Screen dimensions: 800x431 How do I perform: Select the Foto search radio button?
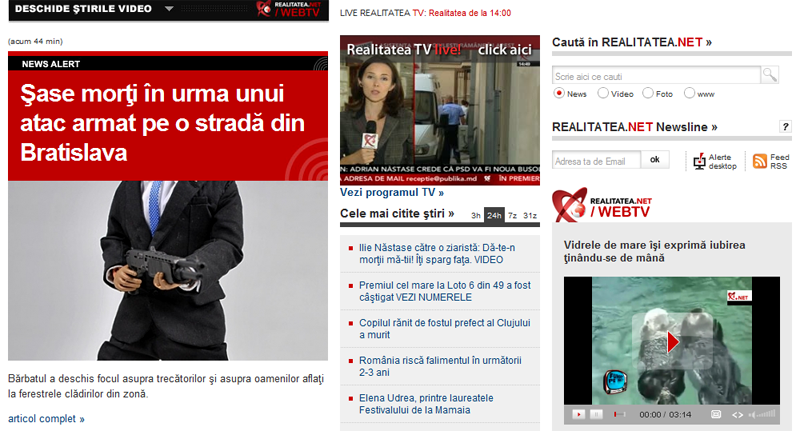tap(648, 93)
